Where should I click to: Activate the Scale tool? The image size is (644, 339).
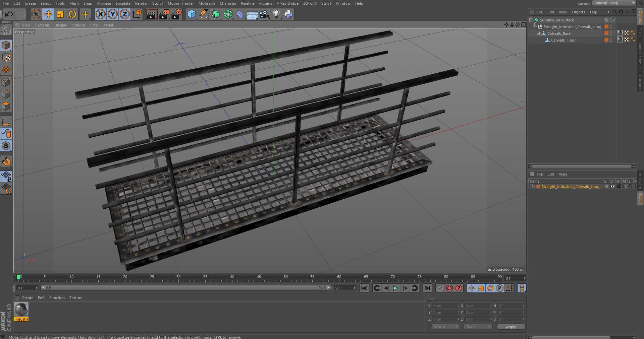(x=60, y=14)
